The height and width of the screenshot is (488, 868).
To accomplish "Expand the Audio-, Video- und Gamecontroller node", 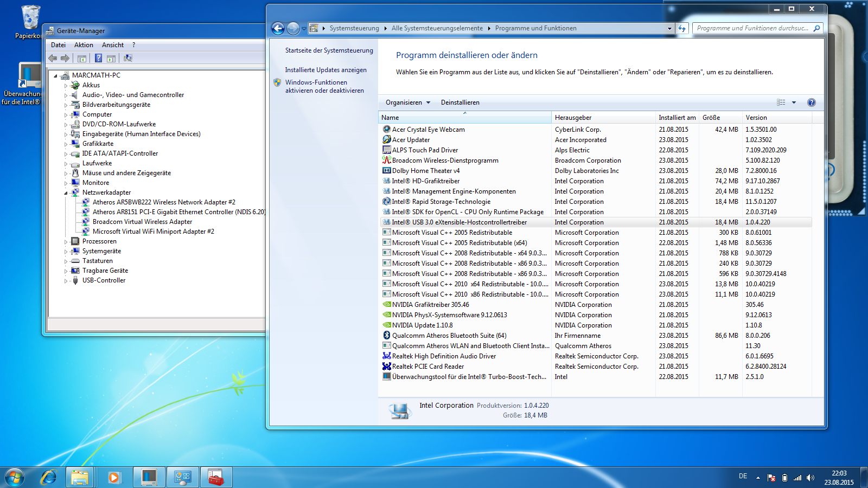I will pos(66,95).
